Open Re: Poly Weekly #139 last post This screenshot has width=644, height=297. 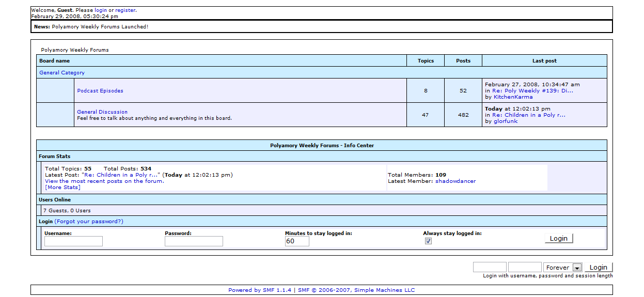pos(532,91)
